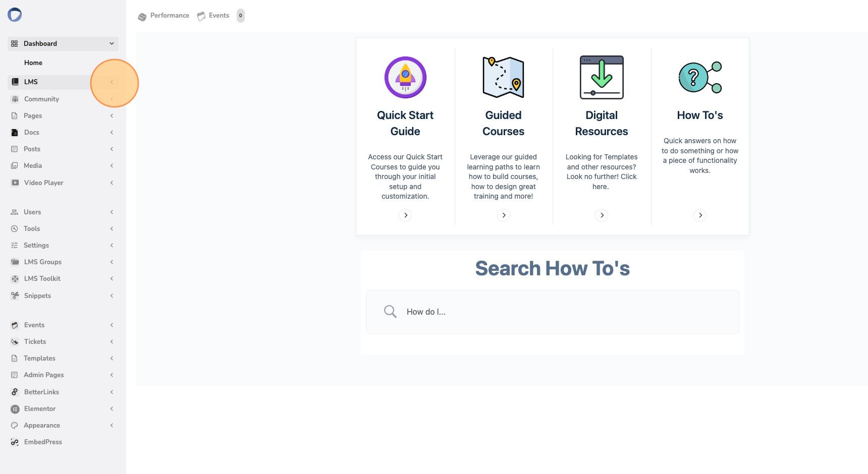This screenshot has width=868, height=474.
Task: Expand the Media submenu arrow
Action: [112, 166]
